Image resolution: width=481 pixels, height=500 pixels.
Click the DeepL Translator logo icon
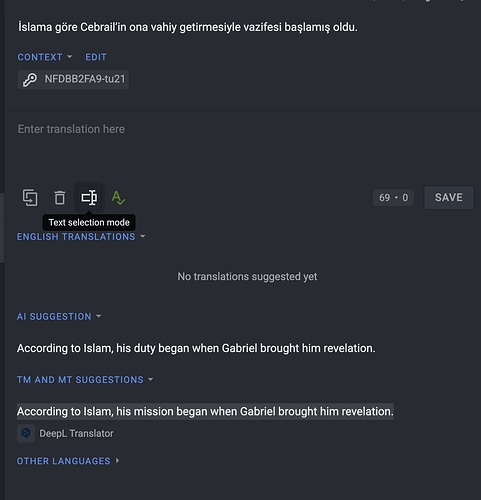26,433
